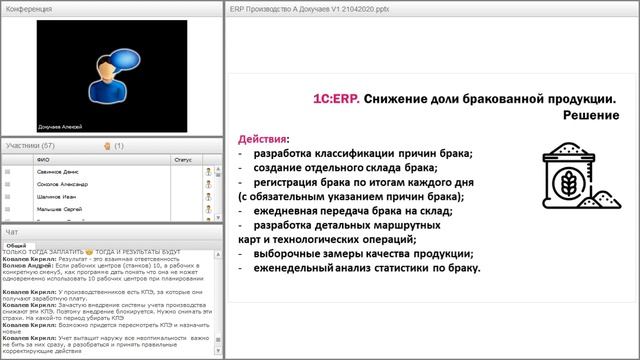Click the chat message about взаимная ответственность
The height and width of the screenshot is (360, 640).
pos(91,259)
